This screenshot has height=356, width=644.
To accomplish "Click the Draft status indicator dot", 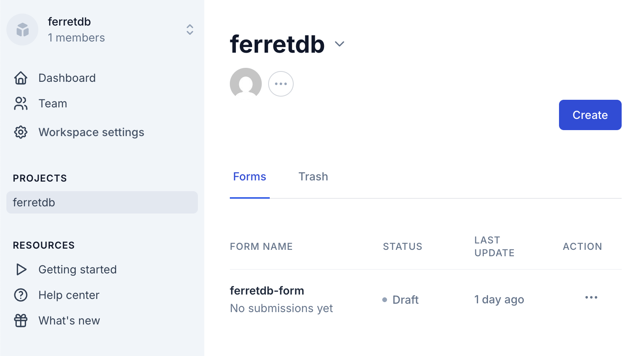I will [x=384, y=299].
